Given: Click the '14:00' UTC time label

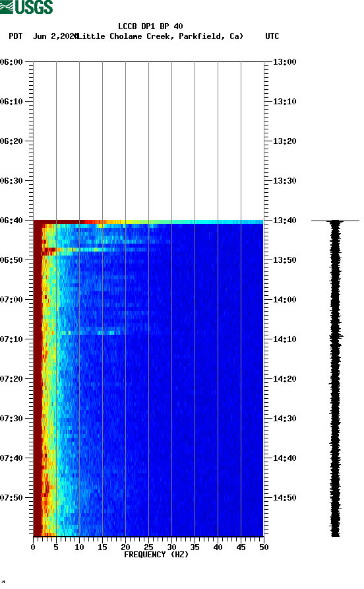Looking at the screenshot, I should tap(285, 300).
